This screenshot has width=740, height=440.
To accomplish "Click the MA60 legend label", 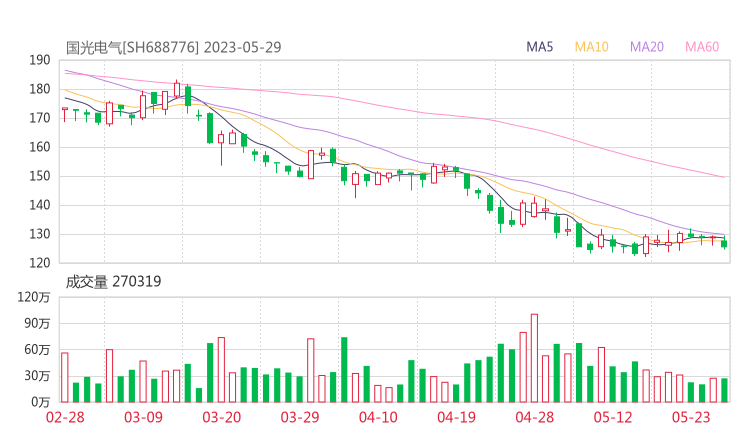I will tap(702, 47).
